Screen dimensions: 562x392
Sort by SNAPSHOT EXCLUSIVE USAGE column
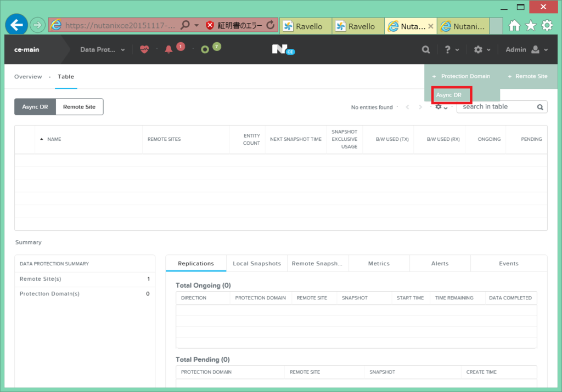[x=345, y=139]
